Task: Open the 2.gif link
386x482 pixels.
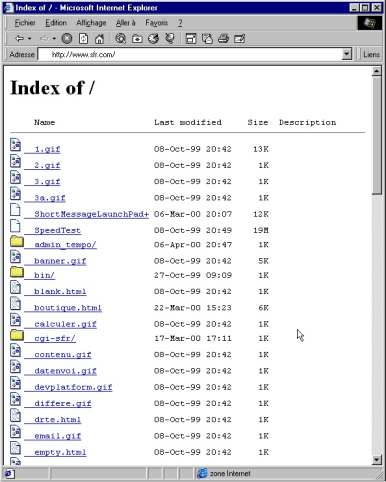Action: pos(47,165)
